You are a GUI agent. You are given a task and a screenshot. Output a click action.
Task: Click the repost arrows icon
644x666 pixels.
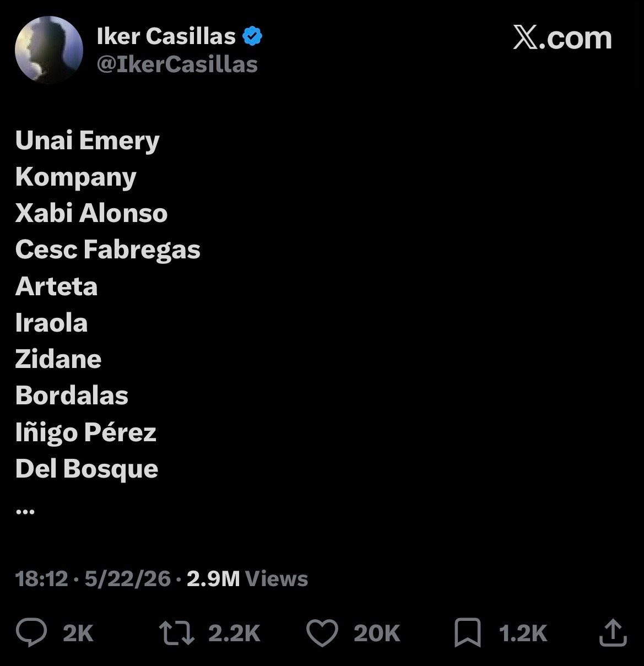point(176,633)
